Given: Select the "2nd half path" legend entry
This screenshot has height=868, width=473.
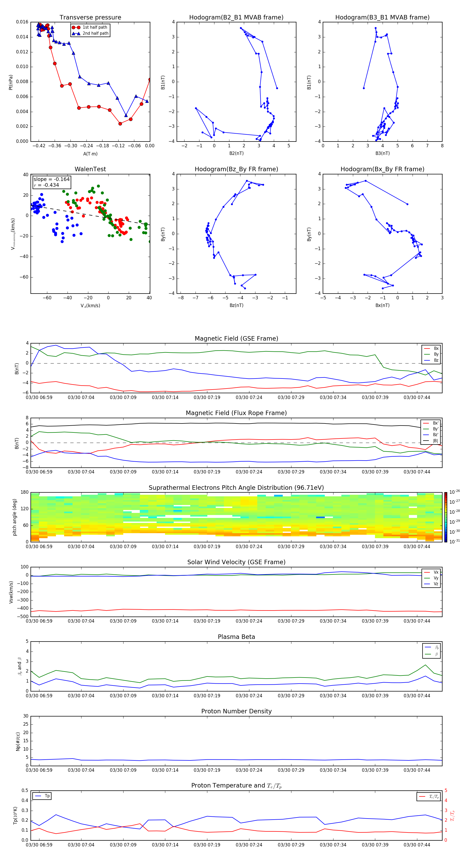Looking at the screenshot, I should coord(90,33).
